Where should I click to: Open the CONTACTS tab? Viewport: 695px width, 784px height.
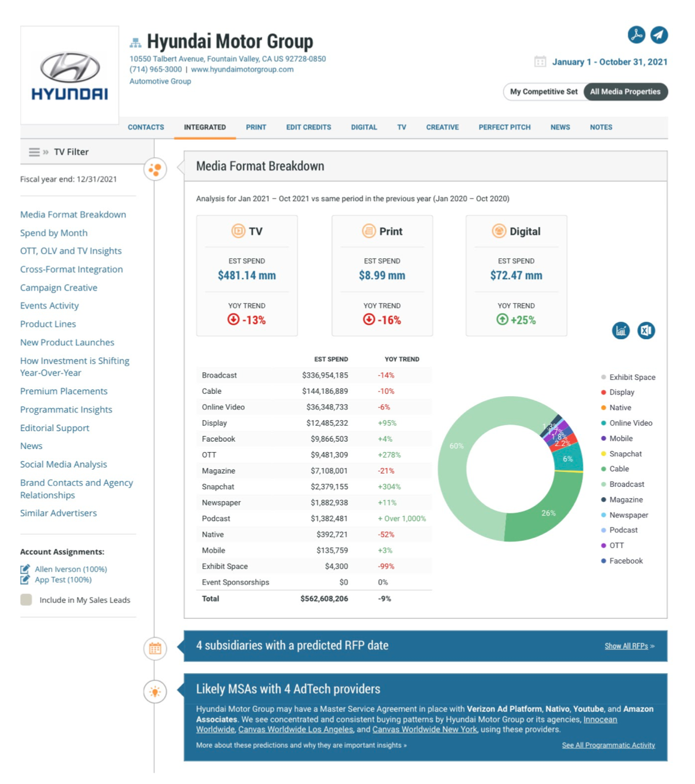tap(146, 127)
